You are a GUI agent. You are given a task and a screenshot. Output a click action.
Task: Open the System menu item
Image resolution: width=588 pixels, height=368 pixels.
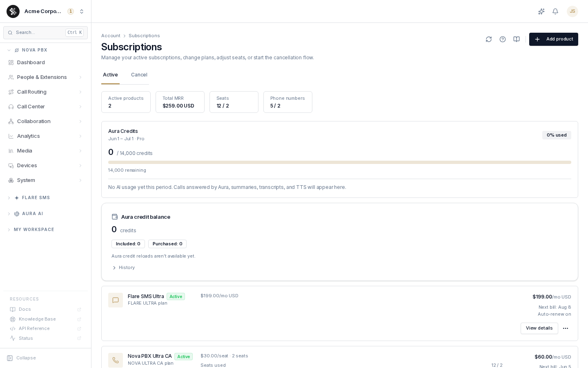(x=45, y=180)
